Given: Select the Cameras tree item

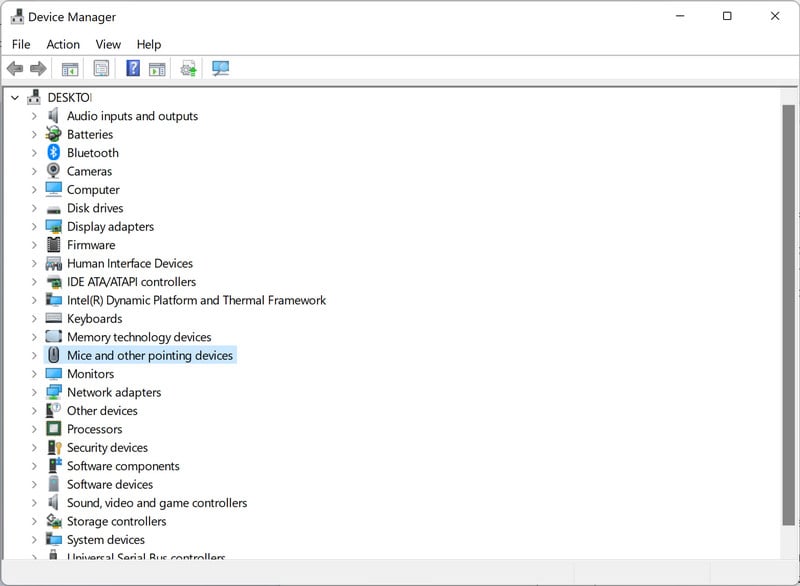Looking at the screenshot, I should click(x=89, y=171).
